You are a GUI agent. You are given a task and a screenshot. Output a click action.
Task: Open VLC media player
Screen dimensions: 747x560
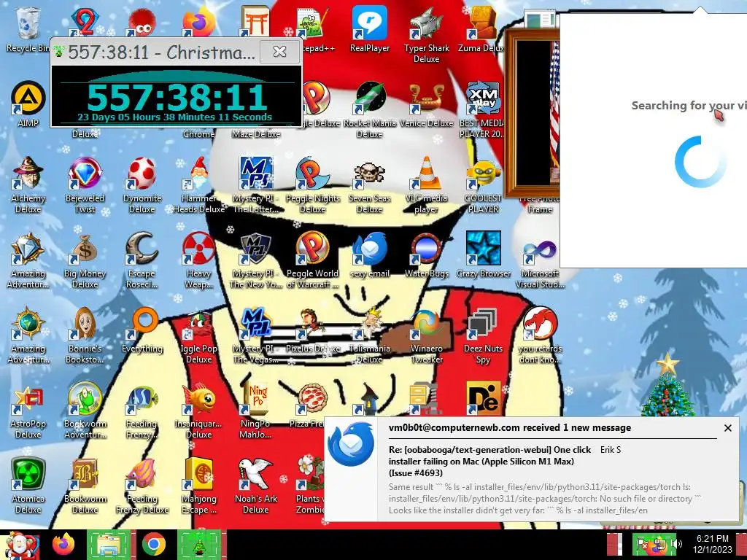point(426,184)
